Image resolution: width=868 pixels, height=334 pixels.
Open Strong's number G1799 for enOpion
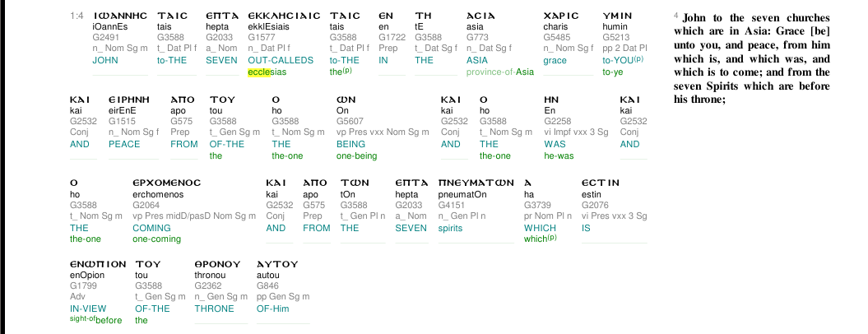click(x=82, y=286)
